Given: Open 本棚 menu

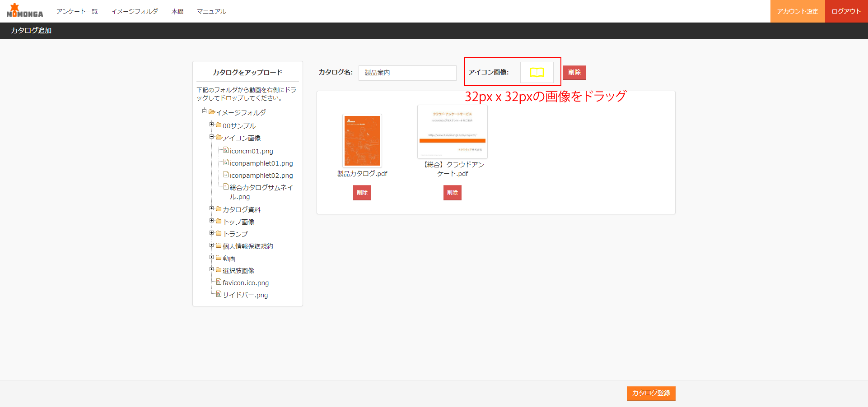Looking at the screenshot, I should coord(177,11).
